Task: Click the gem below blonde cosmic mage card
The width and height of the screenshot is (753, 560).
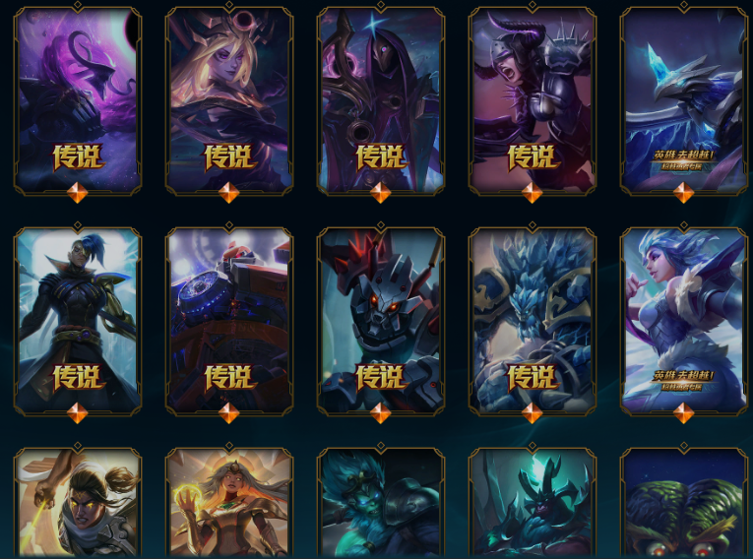Action: click(x=229, y=193)
